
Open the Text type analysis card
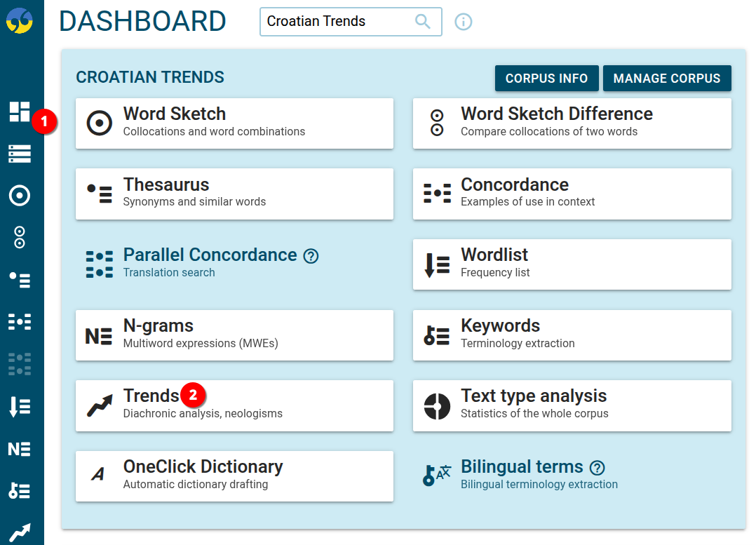(572, 405)
